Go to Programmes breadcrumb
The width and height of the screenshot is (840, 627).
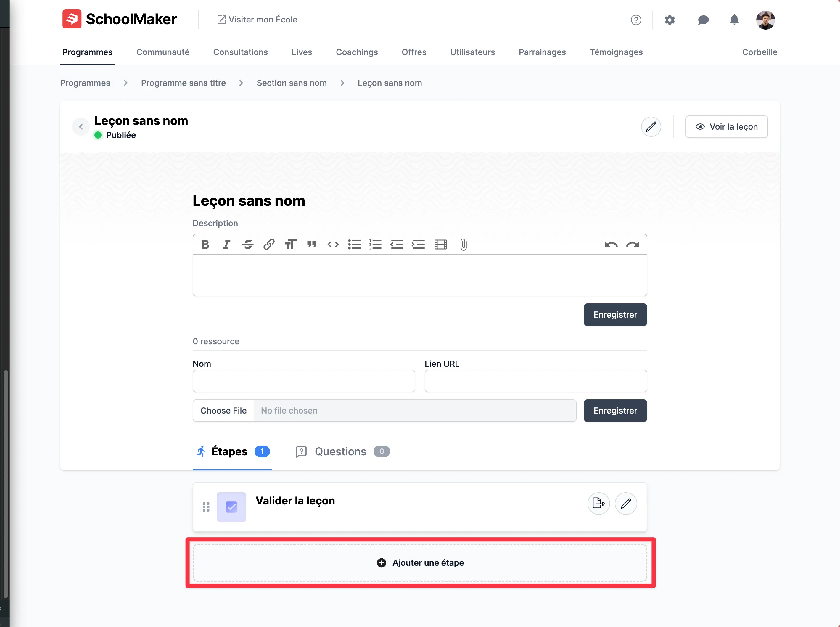click(x=85, y=83)
